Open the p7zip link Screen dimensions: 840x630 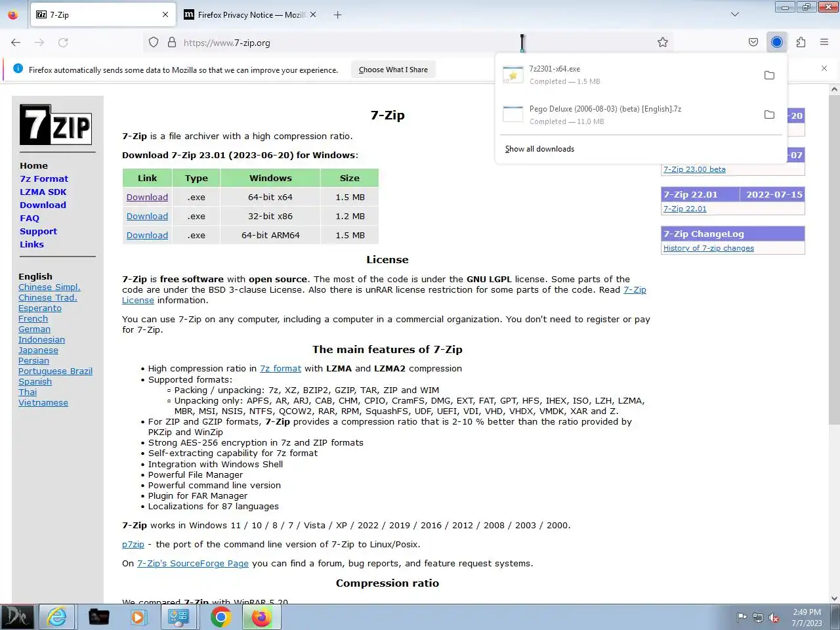point(133,545)
